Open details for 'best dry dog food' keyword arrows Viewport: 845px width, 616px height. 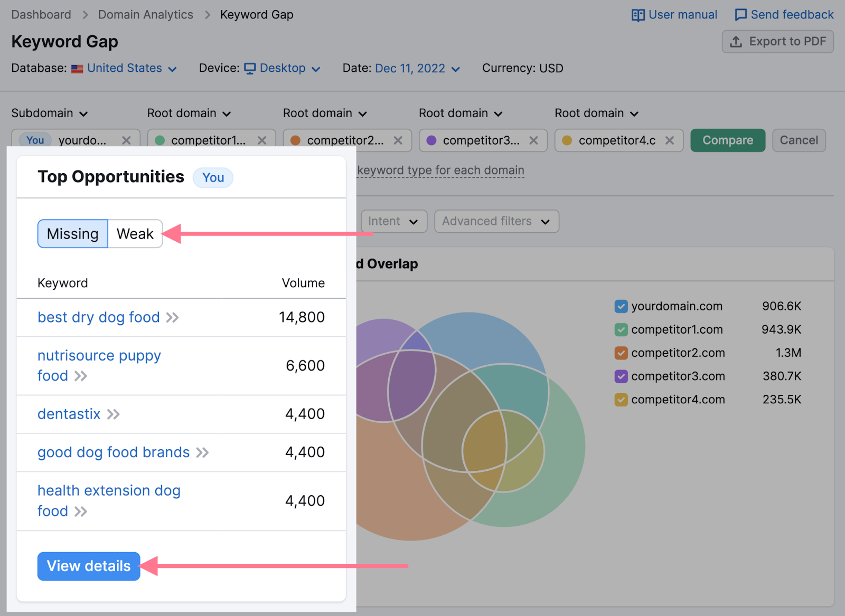(172, 317)
